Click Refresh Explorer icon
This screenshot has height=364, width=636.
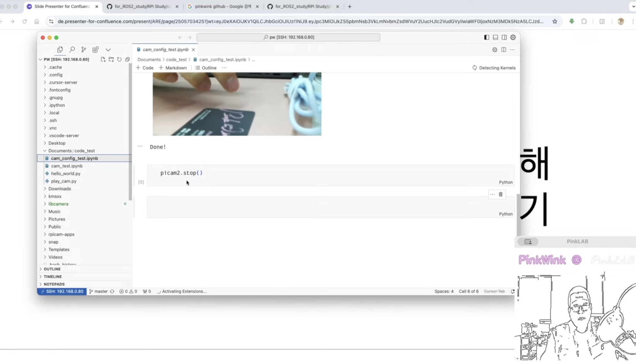click(x=119, y=60)
